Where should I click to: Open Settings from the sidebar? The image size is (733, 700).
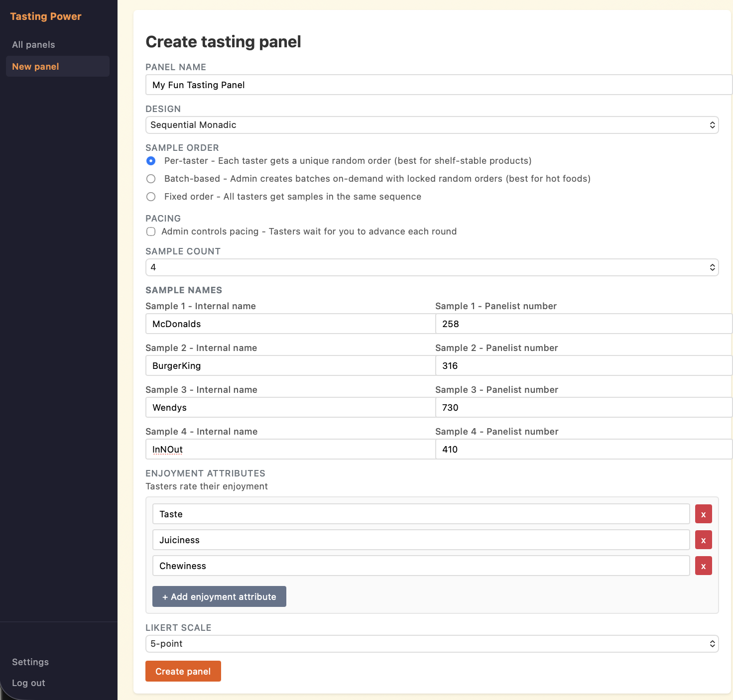30,662
